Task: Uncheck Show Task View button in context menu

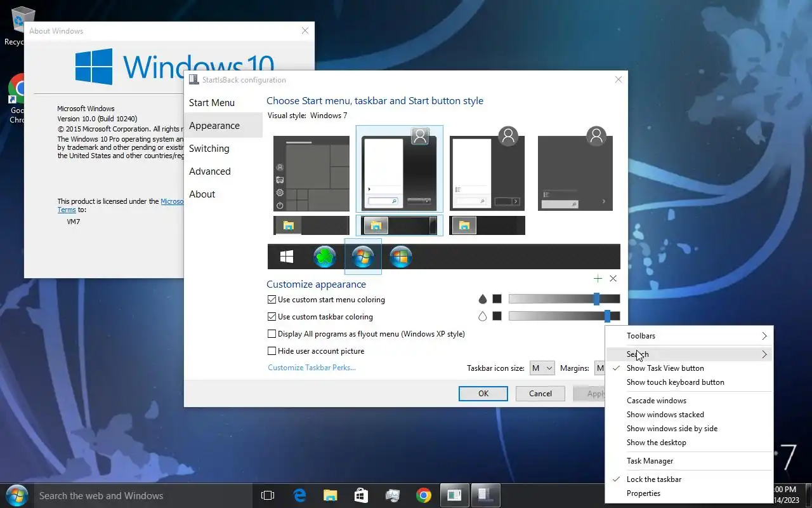Action: coord(689,368)
